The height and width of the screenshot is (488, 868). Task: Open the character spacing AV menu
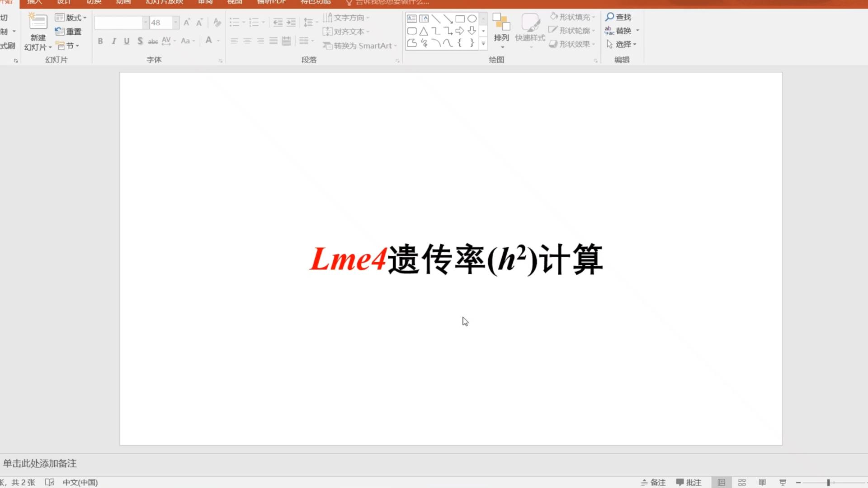(169, 41)
